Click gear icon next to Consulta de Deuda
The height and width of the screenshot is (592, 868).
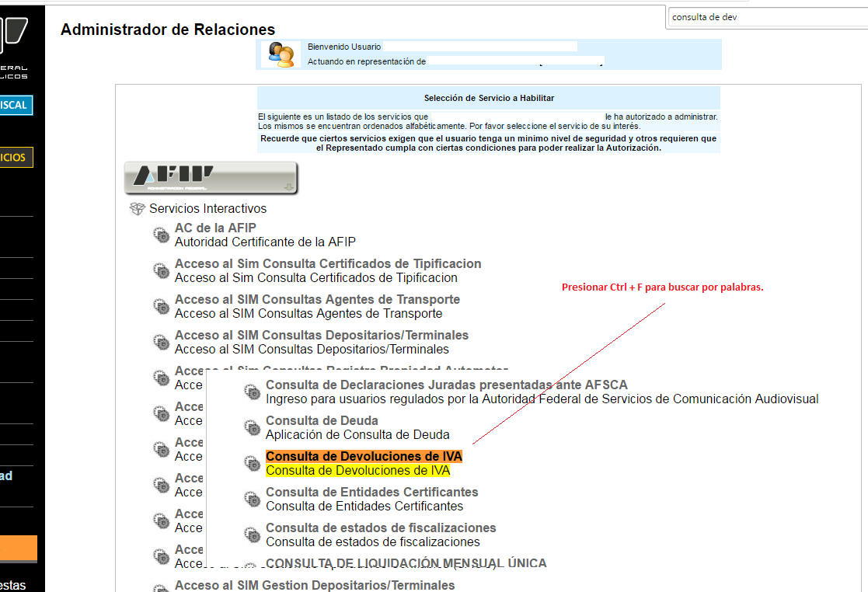253,427
